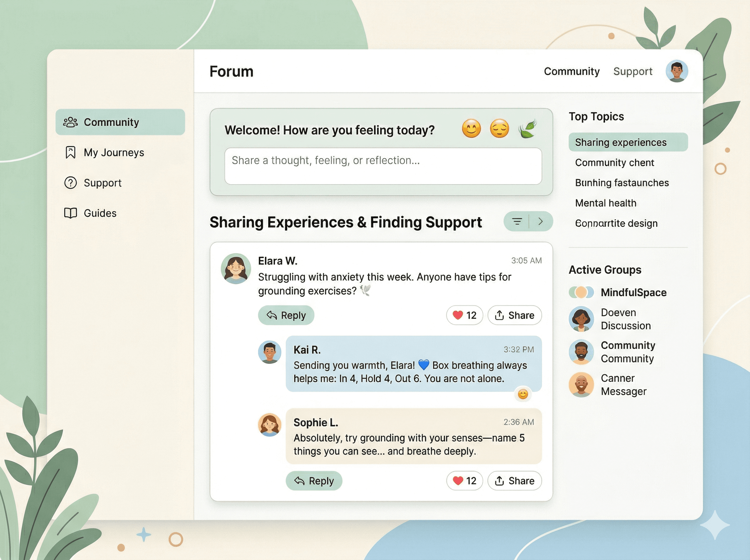Viewport: 750px width, 560px height.
Task: Pick the green leaf mood icon
Action: 527,129
